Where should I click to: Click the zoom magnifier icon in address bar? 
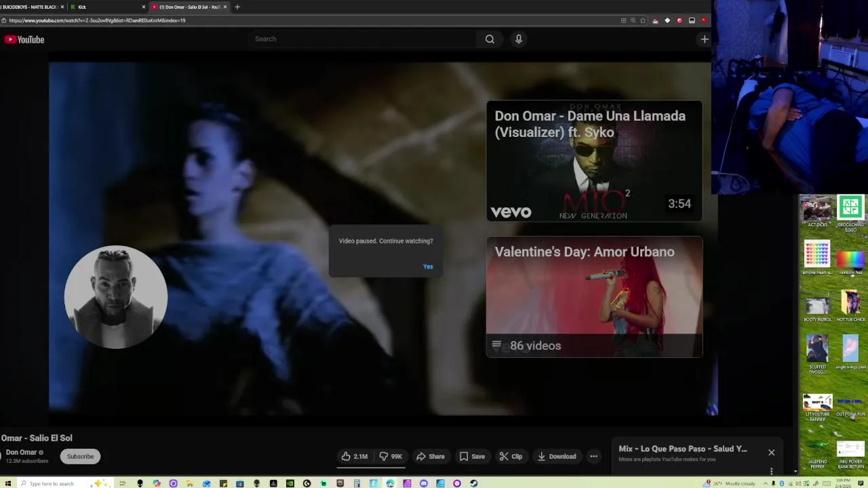click(x=633, y=20)
